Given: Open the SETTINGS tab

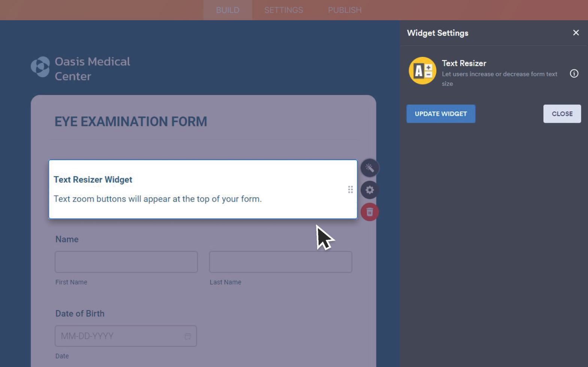Looking at the screenshot, I should click(284, 10).
